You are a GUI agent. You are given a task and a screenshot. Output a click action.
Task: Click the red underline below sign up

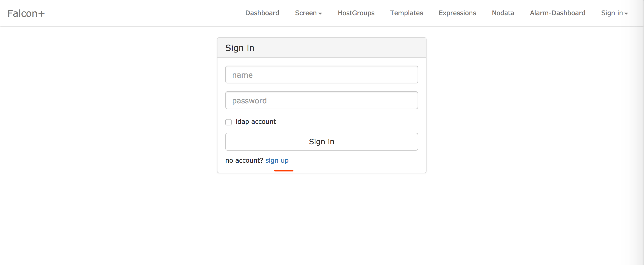[283, 171]
